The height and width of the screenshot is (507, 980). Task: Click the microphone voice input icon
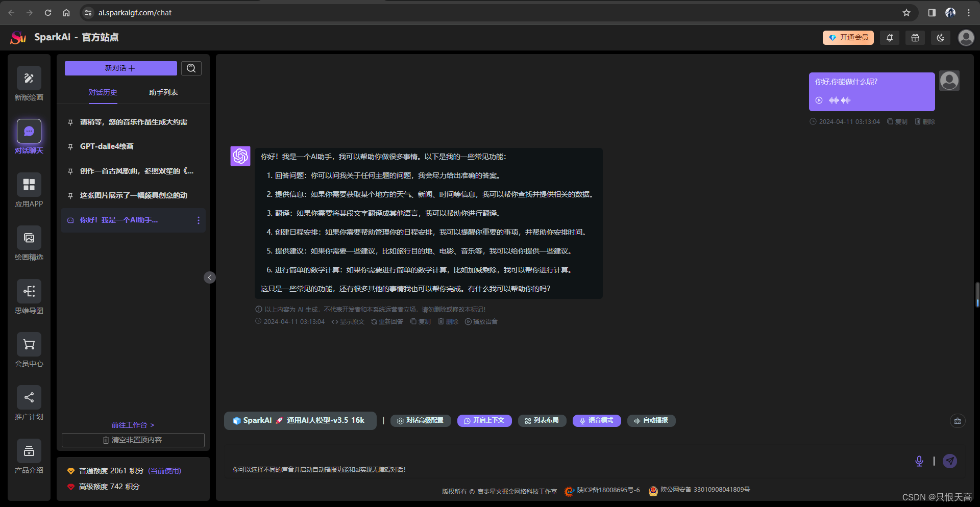click(919, 461)
